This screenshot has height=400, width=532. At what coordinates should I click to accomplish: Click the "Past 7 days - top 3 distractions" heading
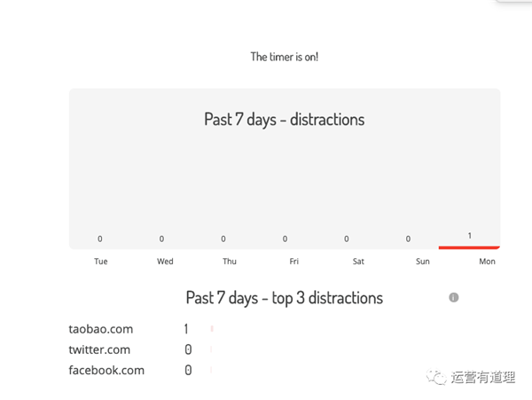285,298
